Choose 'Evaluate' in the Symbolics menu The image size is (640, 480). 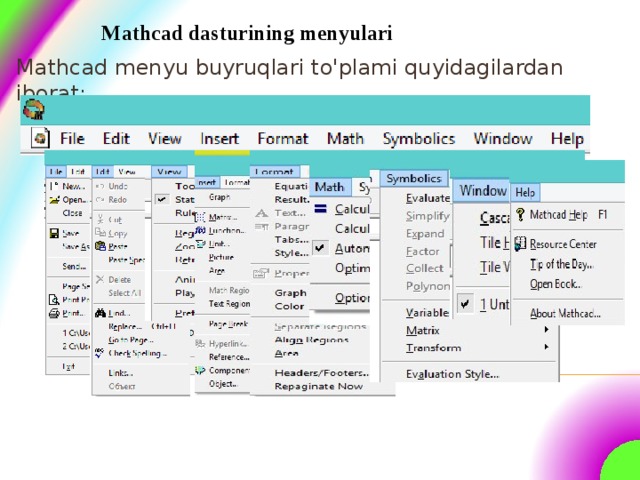428,198
